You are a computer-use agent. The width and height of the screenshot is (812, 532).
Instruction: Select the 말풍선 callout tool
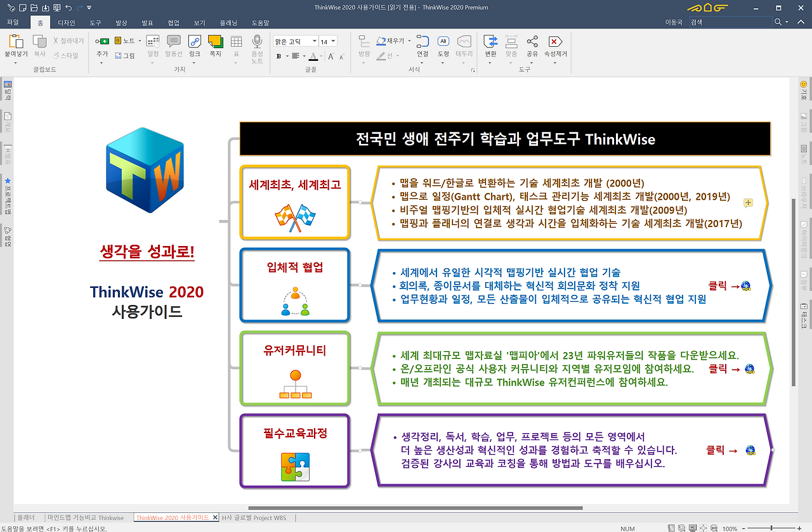tap(173, 41)
